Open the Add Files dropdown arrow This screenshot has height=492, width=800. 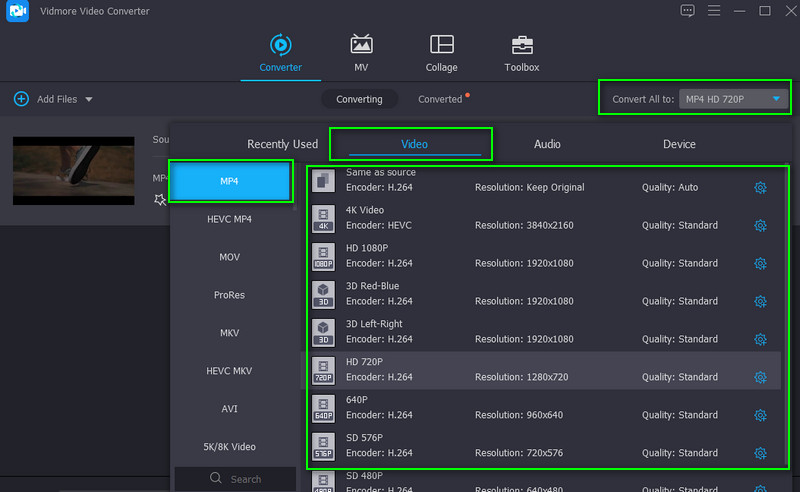(89, 100)
